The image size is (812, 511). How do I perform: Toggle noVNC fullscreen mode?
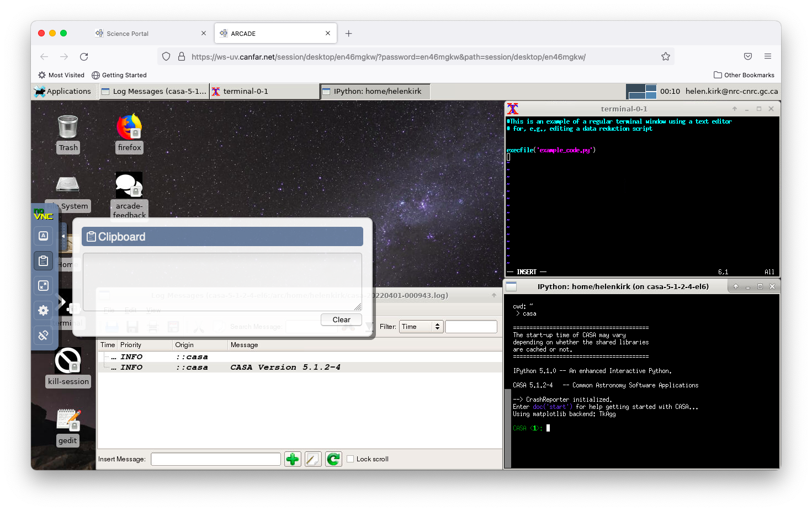pyautogui.click(x=44, y=285)
